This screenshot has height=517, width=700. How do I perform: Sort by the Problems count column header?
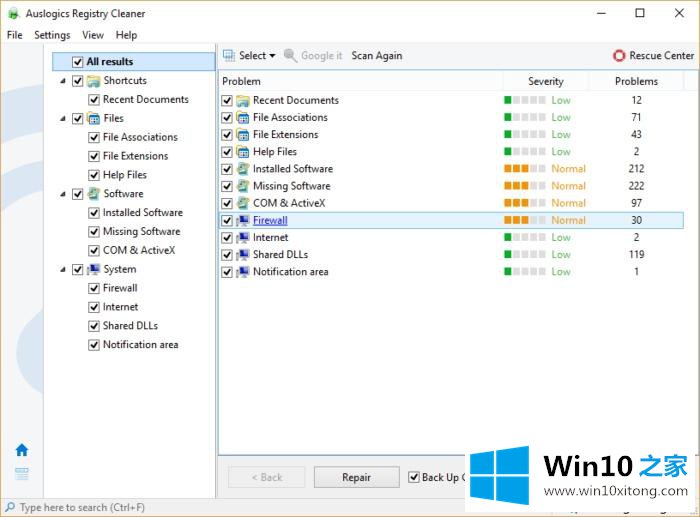(636, 81)
